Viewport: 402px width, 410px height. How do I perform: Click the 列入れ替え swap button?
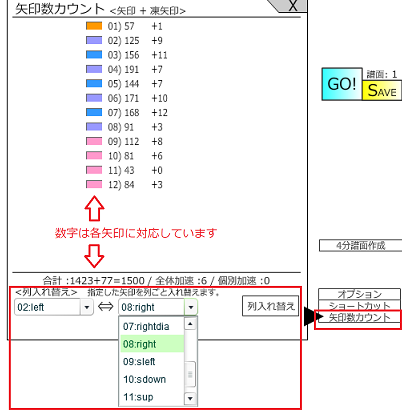coord(270,306)
